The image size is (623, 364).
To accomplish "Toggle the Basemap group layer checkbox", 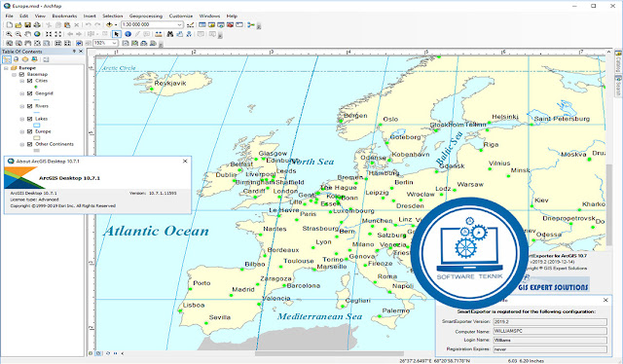I will [21, 74].
